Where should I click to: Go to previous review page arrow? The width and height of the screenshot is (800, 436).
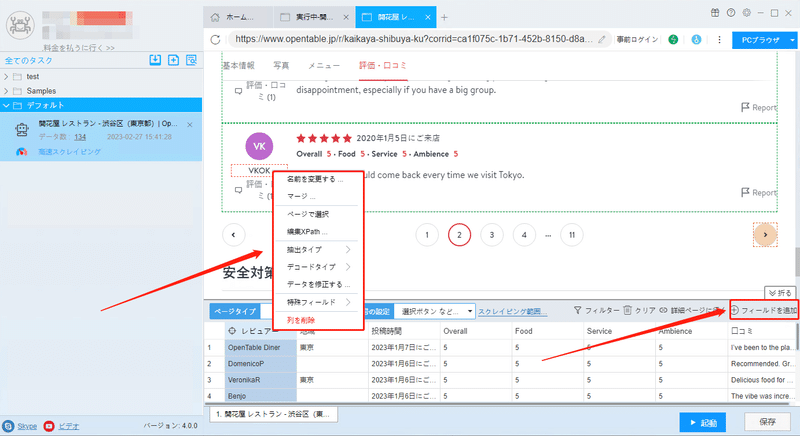coord(234,235)
